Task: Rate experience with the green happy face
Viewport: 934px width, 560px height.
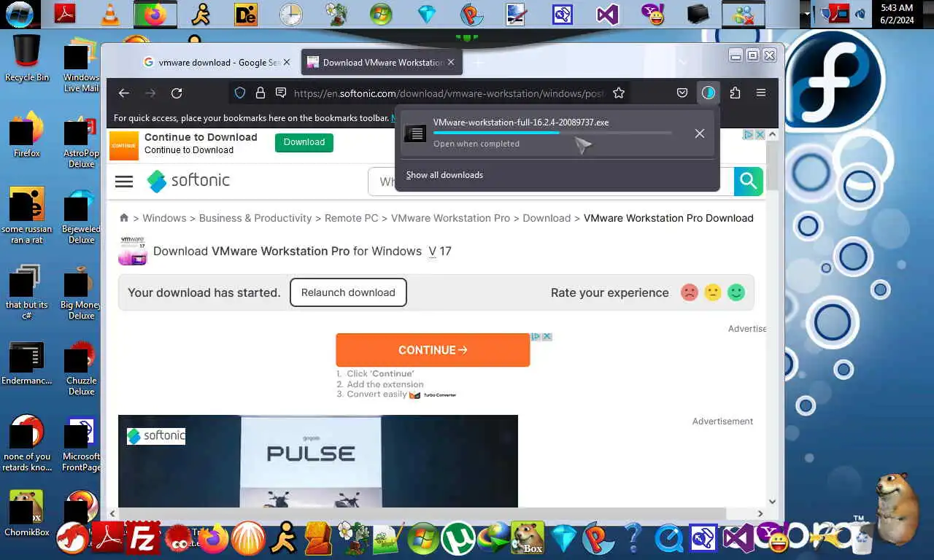Action: click(x=736, y=292)
